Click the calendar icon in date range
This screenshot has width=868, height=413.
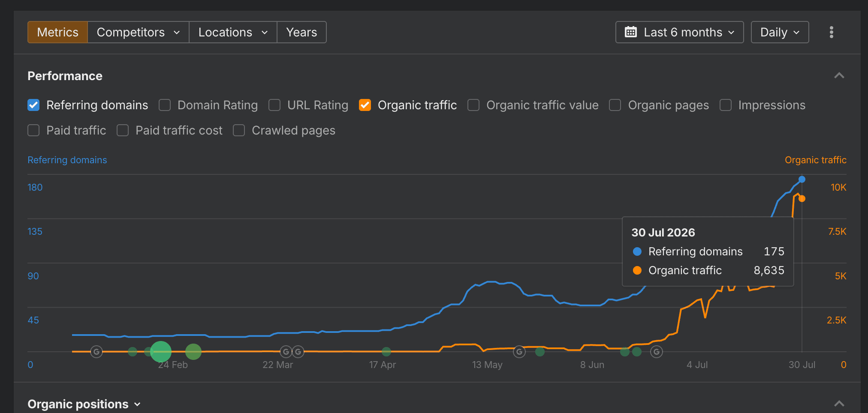pos(630,32)
